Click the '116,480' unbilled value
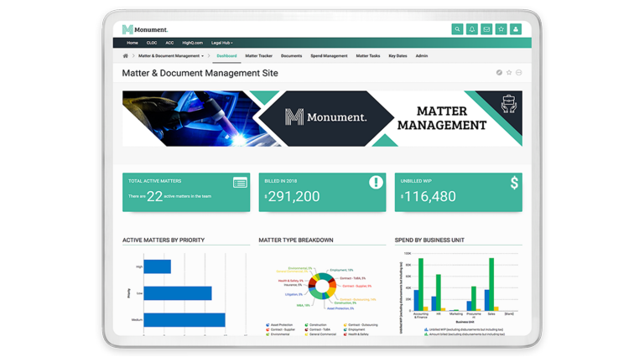Screen dimensions: 644x362 [430, 197]
